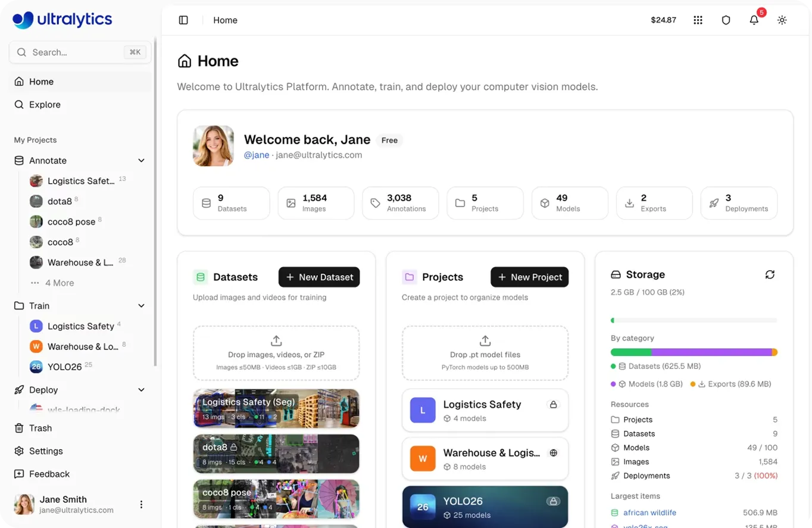Screen dimensions: 812x528
Task: Open Jane Smith account options menu
Action: [142, 505]
